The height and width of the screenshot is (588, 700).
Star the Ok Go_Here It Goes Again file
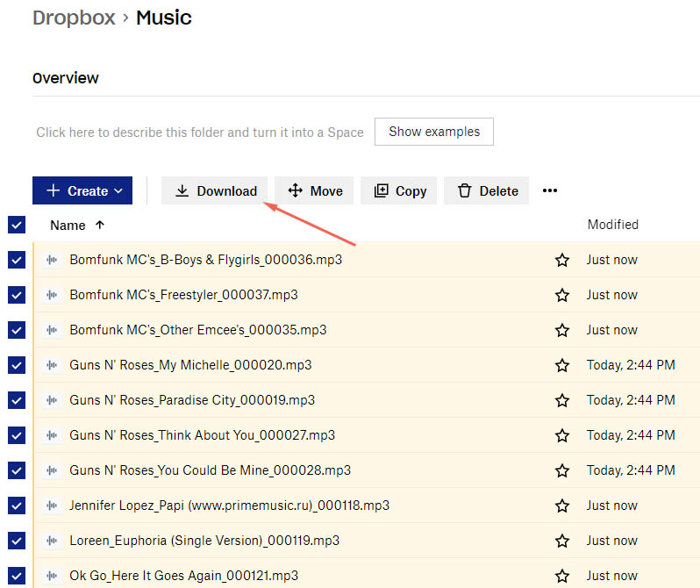(562, 576)
